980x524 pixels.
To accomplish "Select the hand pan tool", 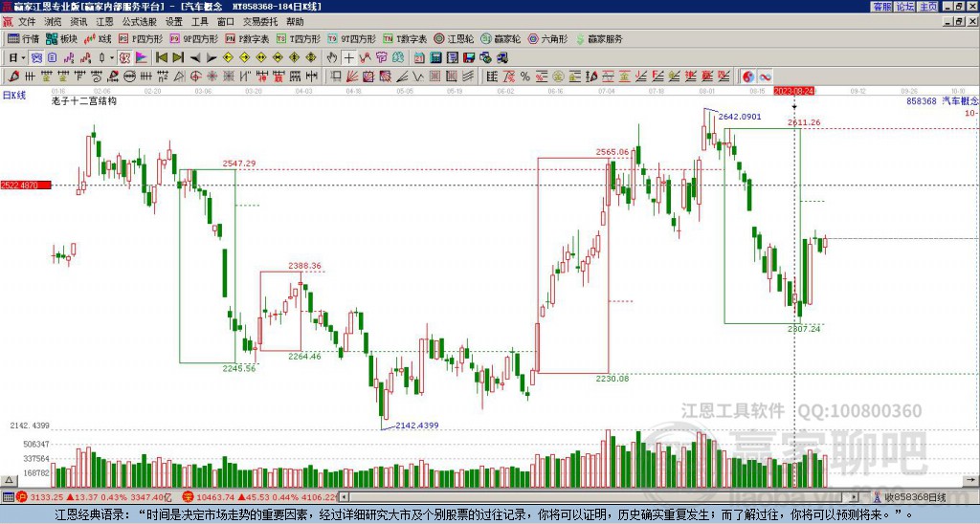I will [x=332, y=58].
